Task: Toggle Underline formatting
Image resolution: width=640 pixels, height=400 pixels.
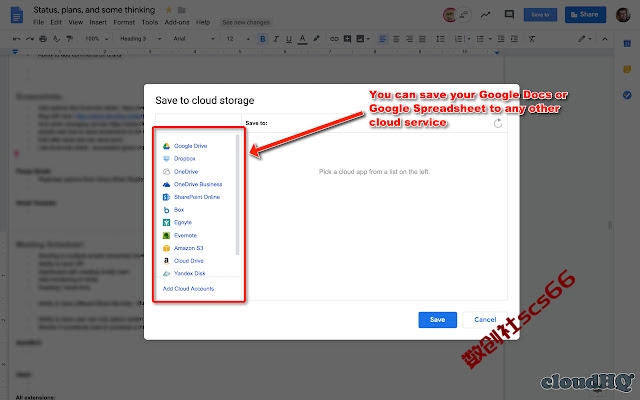Action: pyautogui.click(x=289, y=39)
